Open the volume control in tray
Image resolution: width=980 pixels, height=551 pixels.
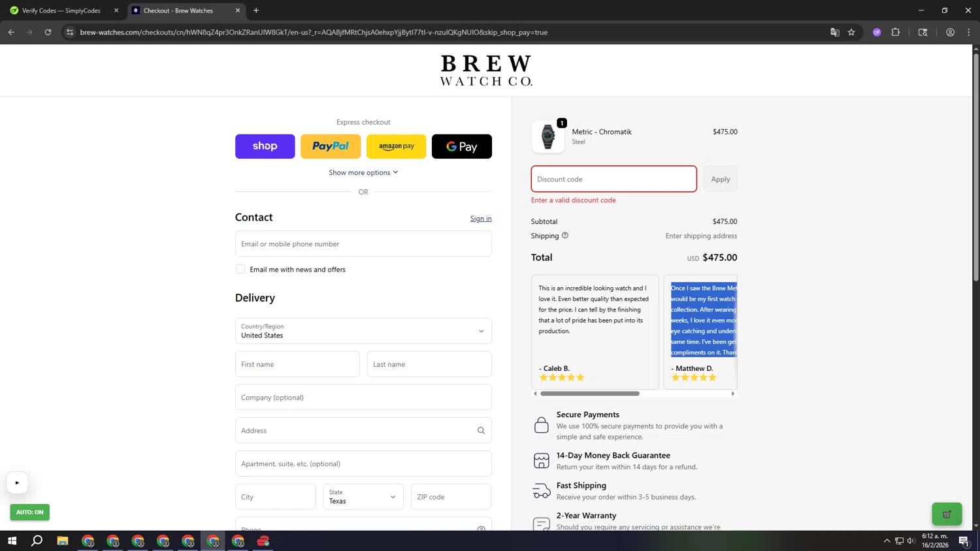click(911, 541)
